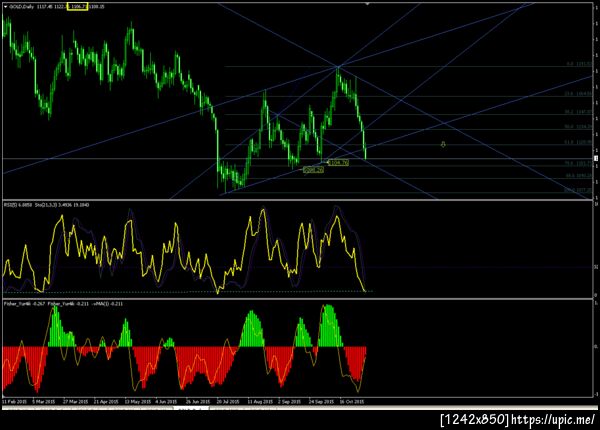
Task: Click the 1104.70 price label
Action: pyautogui.click(x=338, y=163)
